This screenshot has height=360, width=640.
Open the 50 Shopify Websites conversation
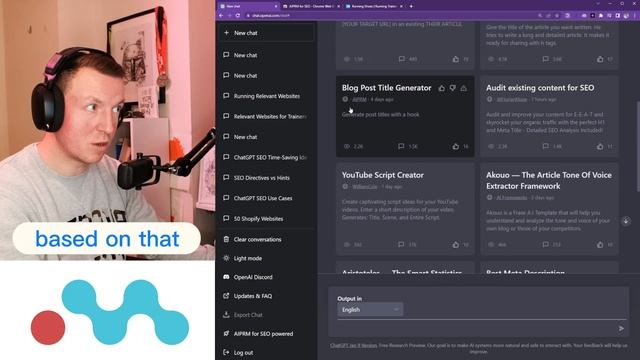tap(266, 218)
